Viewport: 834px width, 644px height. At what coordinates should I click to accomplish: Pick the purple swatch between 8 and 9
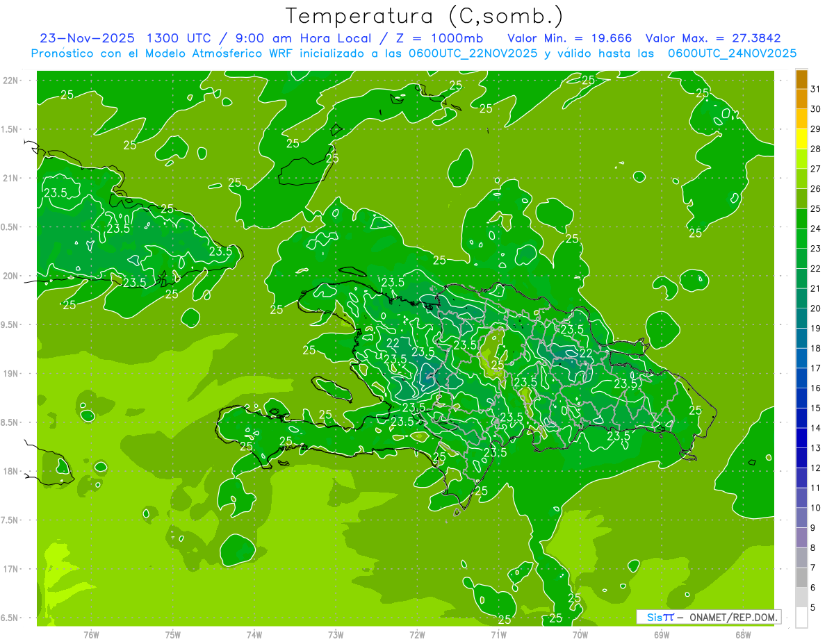tap(801, 538)
